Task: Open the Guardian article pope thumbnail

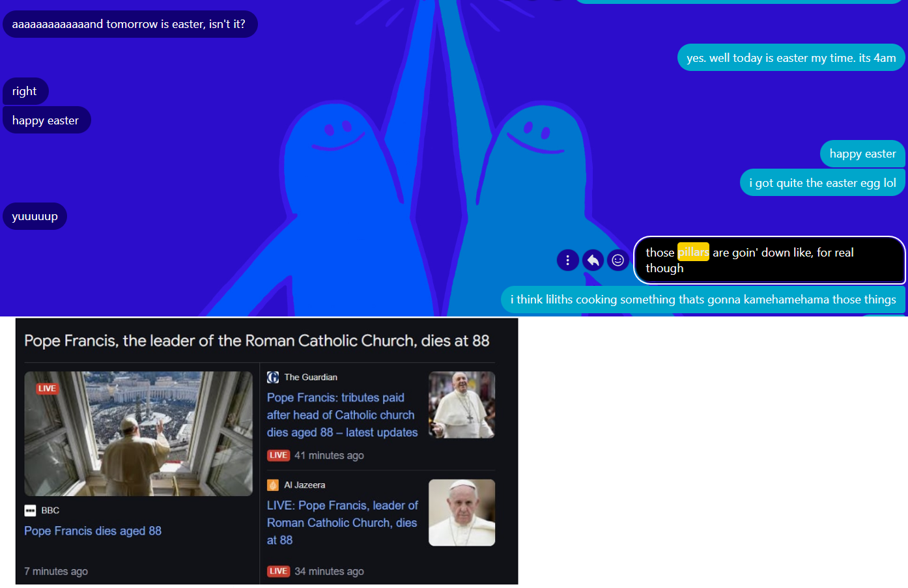Action: click(x=462, y=404)
